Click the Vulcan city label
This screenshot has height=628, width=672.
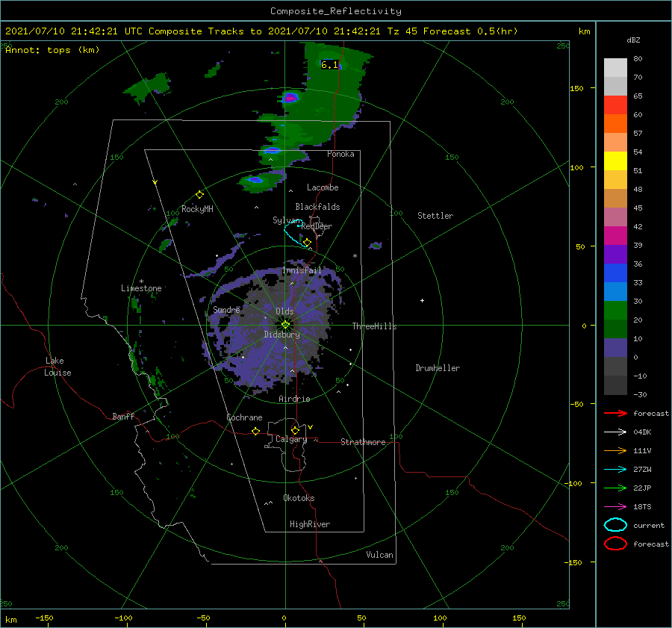coord(379,555)
